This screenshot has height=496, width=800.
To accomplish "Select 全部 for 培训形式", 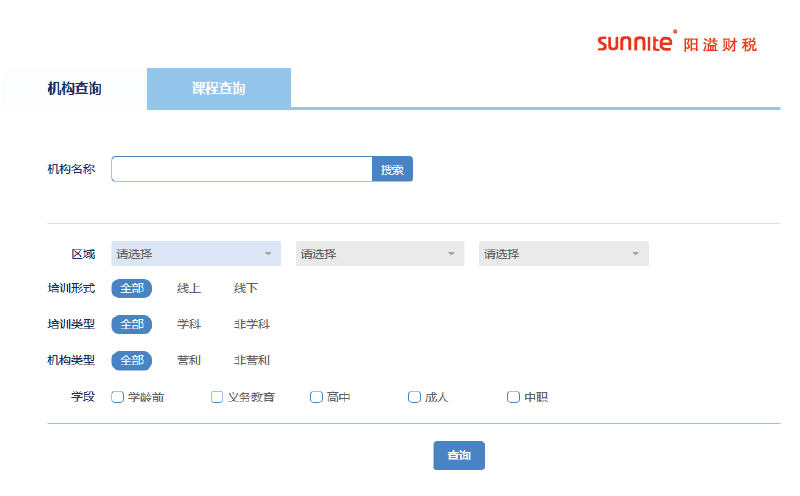I will 131,288.
